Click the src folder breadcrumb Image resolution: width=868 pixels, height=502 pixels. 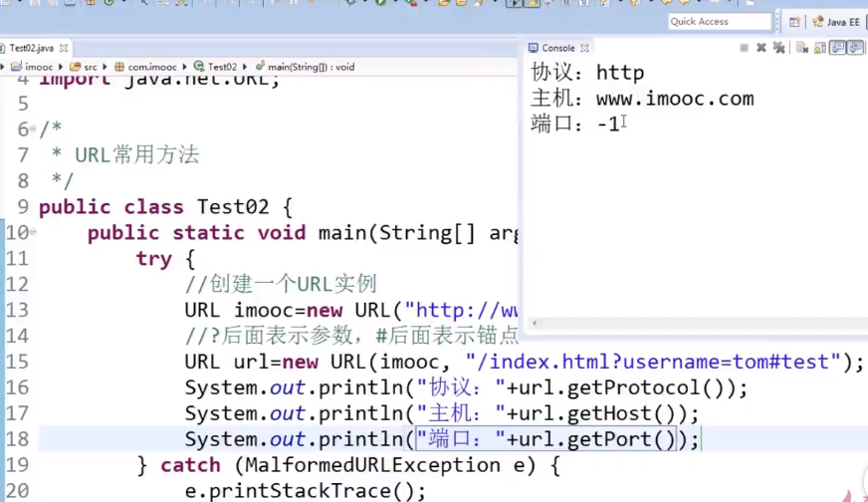point(90,67)
